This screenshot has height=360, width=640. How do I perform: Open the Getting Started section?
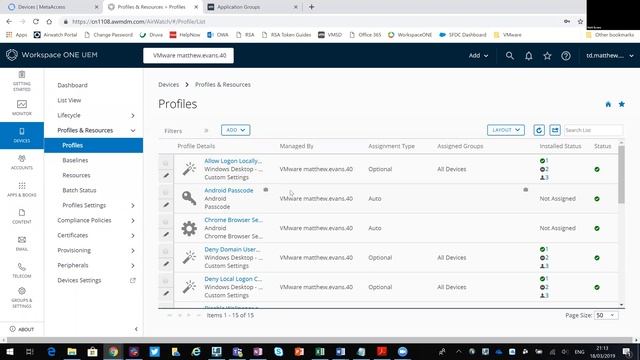coord(22,80)
